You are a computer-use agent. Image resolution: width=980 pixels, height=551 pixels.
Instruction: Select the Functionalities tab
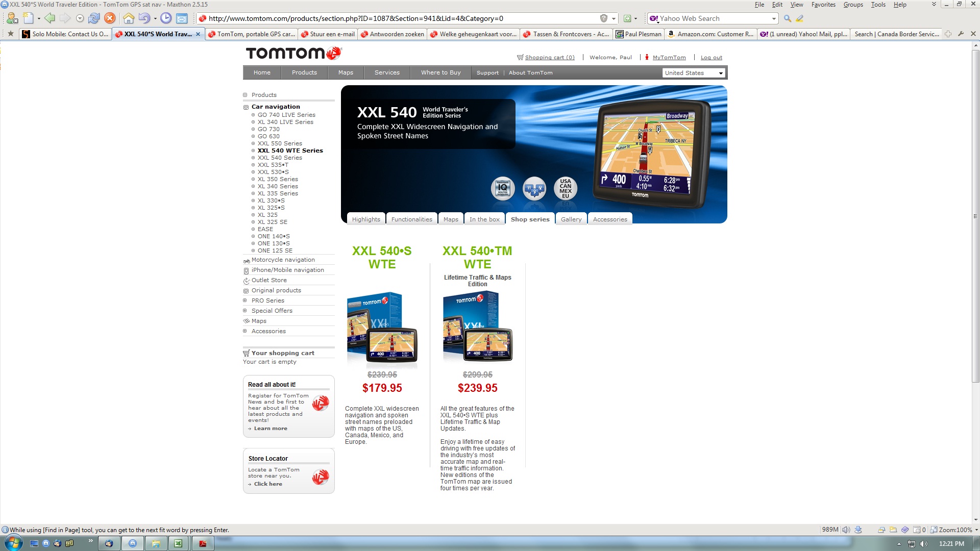[x=412, y=219]
